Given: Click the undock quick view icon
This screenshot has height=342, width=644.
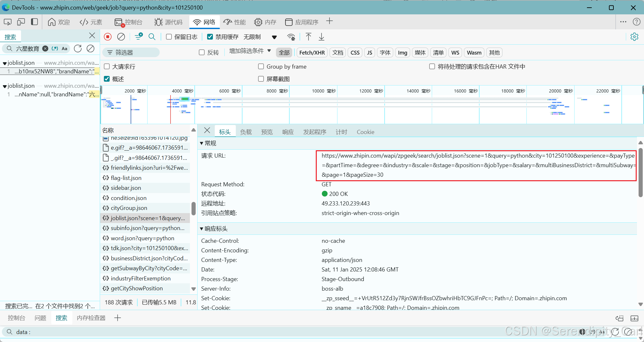Looking at the screenshot, I should [x=619, y=318].
